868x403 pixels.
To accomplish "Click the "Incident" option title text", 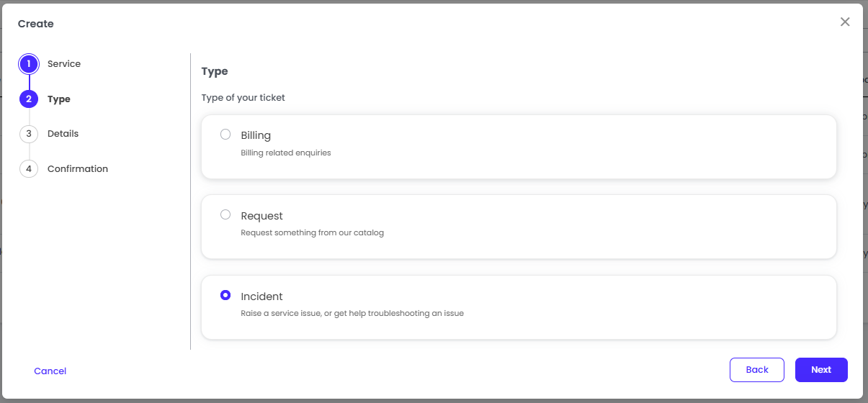I will (261, 296).
